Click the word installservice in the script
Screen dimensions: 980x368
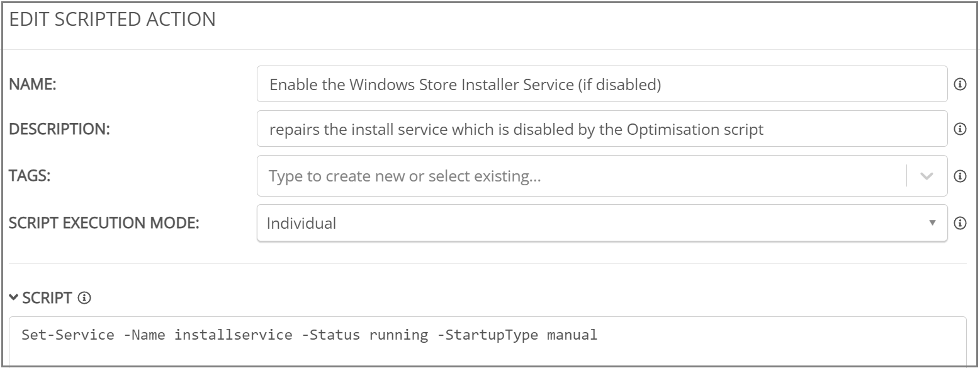pyautogui.click(x=233, y=335)
